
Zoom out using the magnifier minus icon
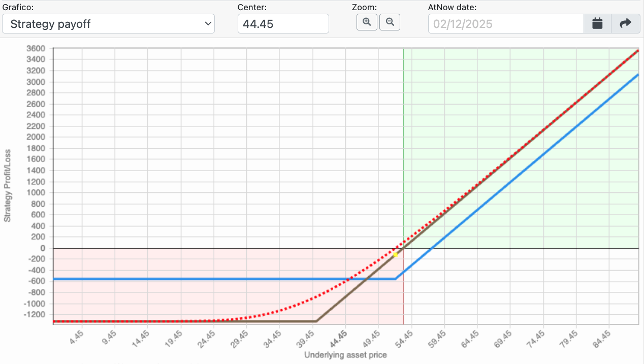390,22
